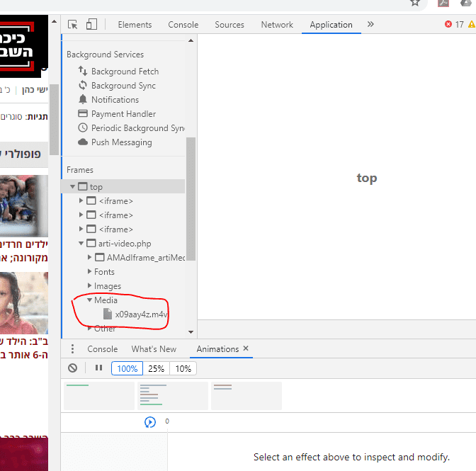Set animation speed to 10%
This screenshot has width=476, height=471.
[x=183, y=368]
